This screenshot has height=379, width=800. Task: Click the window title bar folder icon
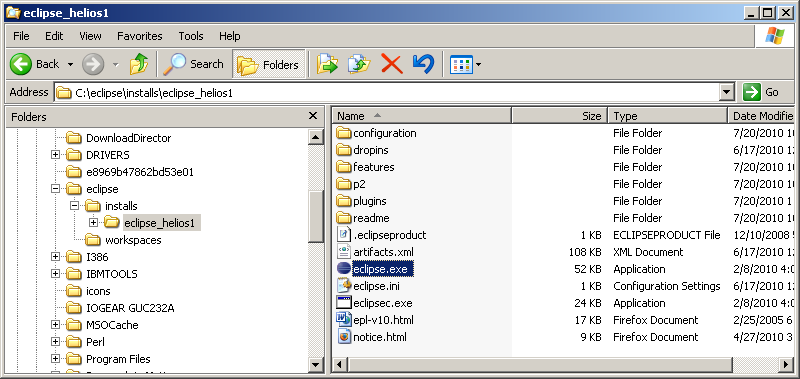pos(13,13)
